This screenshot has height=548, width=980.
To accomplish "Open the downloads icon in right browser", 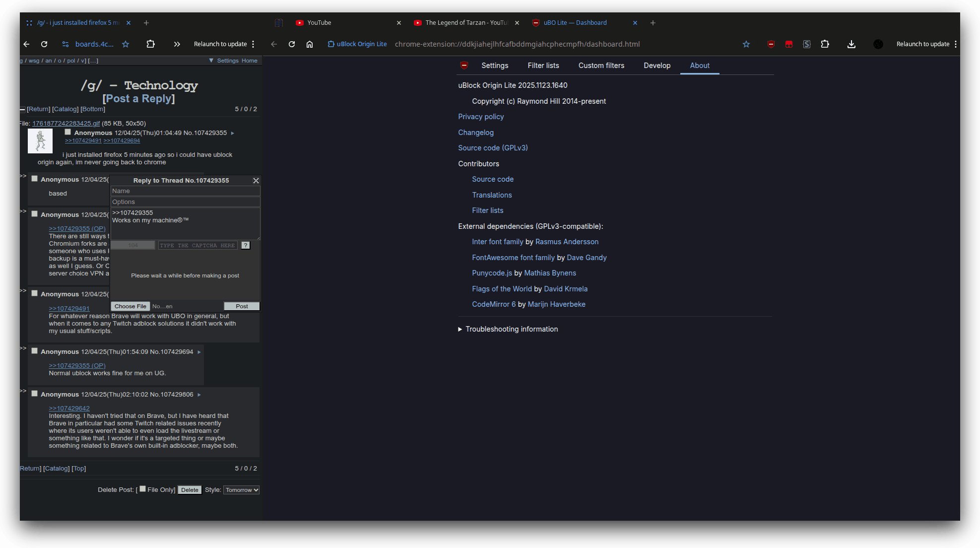I will tap(851, 44).
